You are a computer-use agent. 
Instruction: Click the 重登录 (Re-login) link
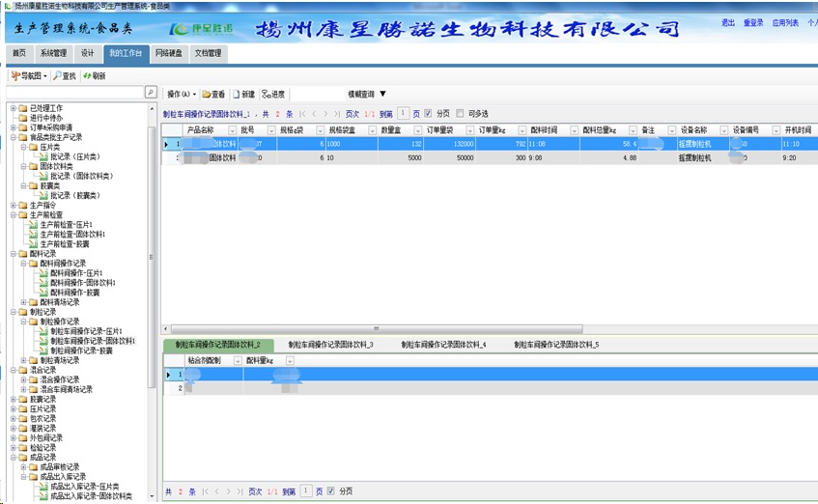click(x=753, y=23)
